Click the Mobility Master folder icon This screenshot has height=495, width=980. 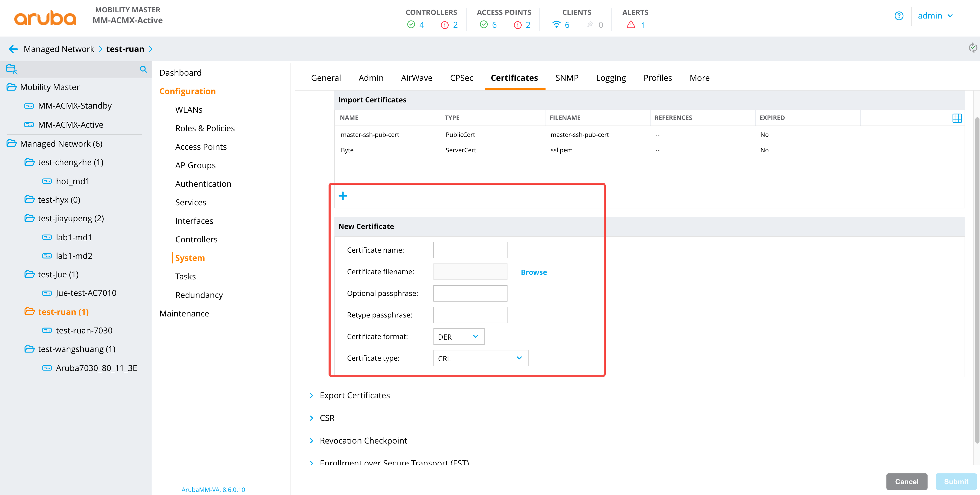[x=12, y=87]
